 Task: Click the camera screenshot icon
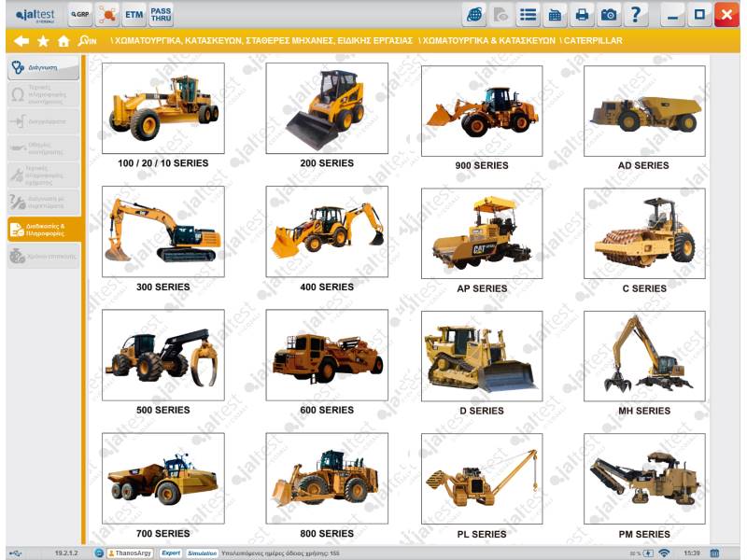[608, 14]
